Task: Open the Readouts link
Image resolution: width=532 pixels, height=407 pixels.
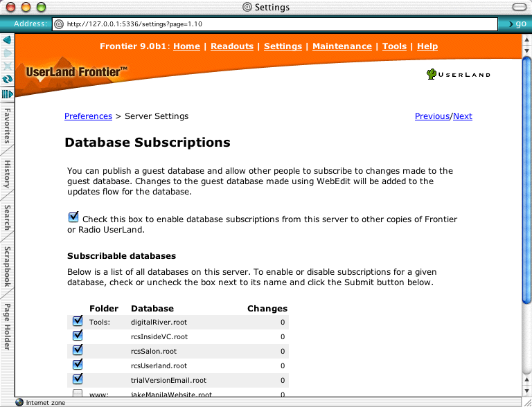Action: click(x=232, y=46)
